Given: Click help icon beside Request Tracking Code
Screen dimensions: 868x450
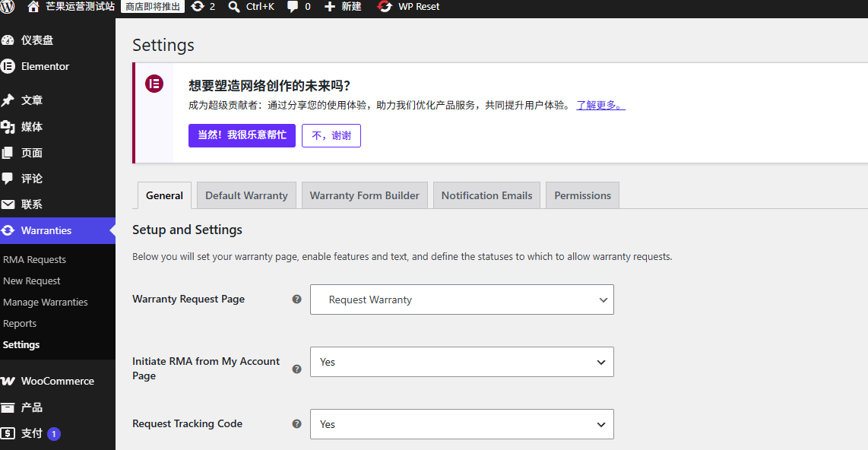Looking at the screenshot, I should [296, 423].
